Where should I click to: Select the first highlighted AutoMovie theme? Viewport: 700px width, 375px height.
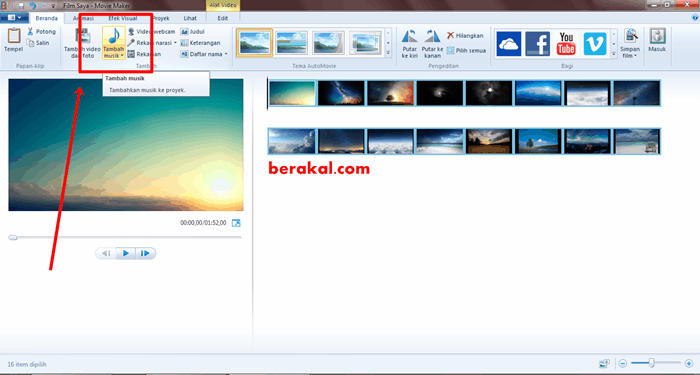click(254, 43)
